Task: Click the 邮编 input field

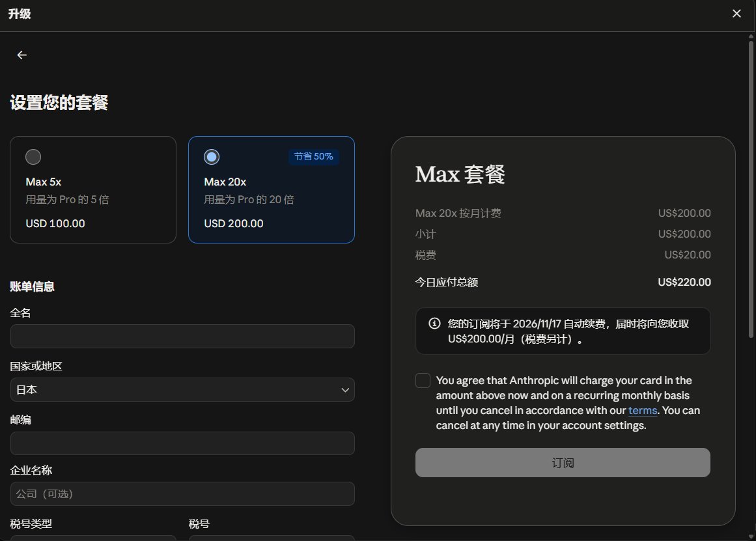Action: click(x=182, y=443)
